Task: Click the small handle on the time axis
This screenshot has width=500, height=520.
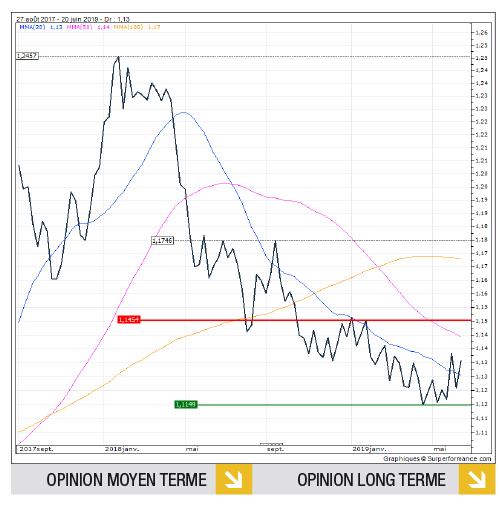Action: (x=271, y=444)
